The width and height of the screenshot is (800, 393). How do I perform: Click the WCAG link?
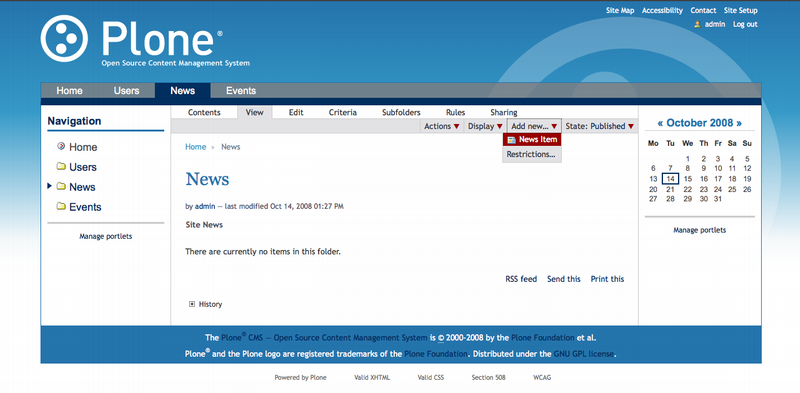542,378
